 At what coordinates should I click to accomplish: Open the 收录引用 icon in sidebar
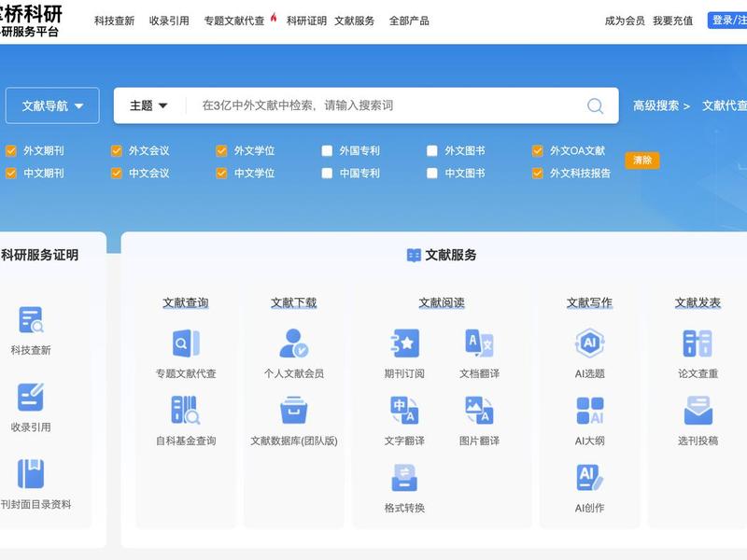(31, 397)
